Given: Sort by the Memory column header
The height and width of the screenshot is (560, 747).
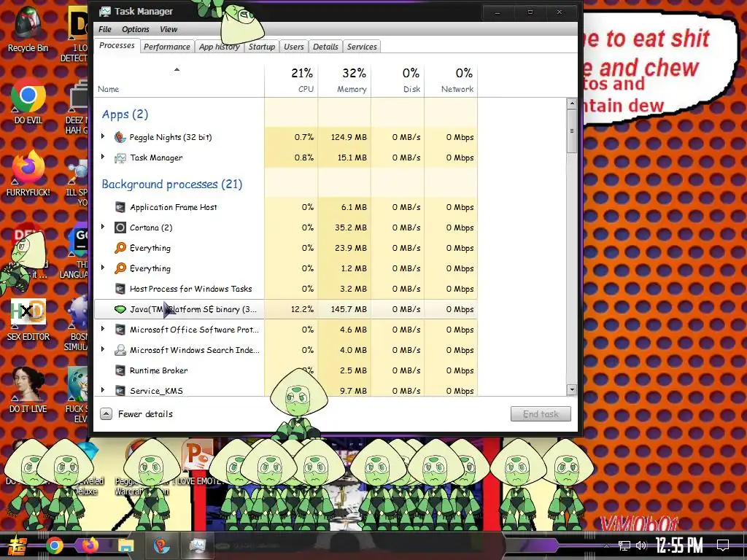Looking at the screenshot, I should point(345,79).
